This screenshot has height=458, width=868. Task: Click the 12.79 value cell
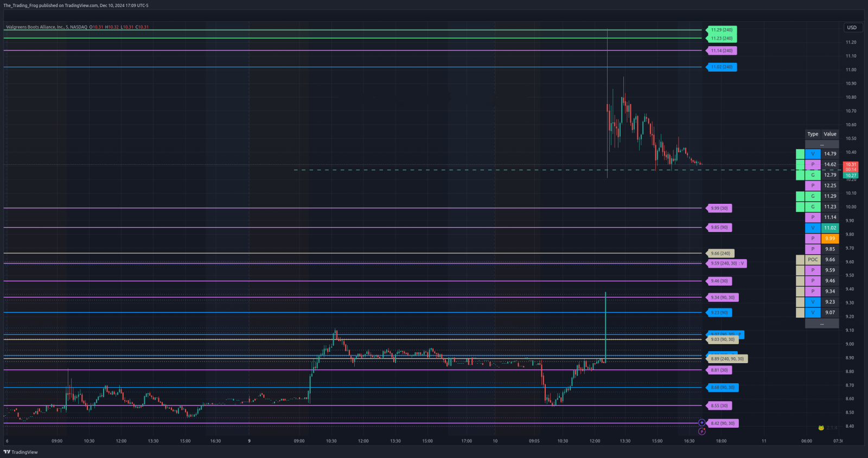coord(830,175)
